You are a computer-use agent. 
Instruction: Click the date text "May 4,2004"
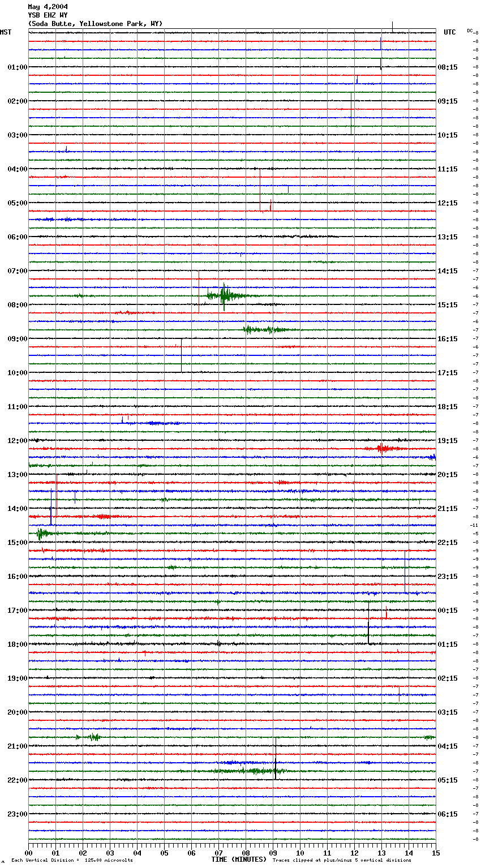point(48,7)
